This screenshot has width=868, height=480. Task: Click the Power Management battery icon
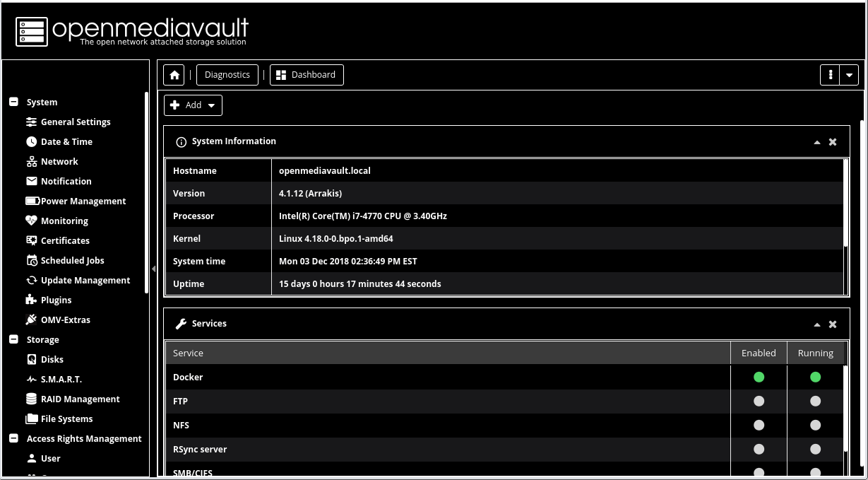(32, 201)
